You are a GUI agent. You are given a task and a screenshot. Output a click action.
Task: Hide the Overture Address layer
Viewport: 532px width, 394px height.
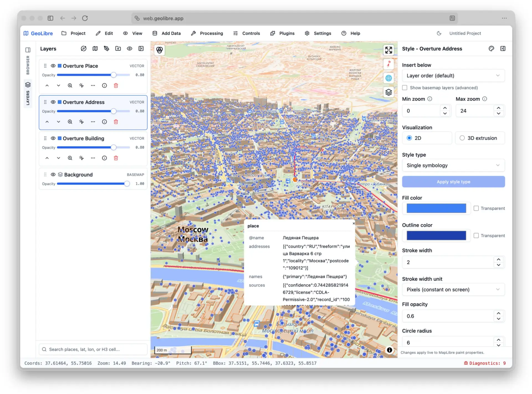click(53, 102)
